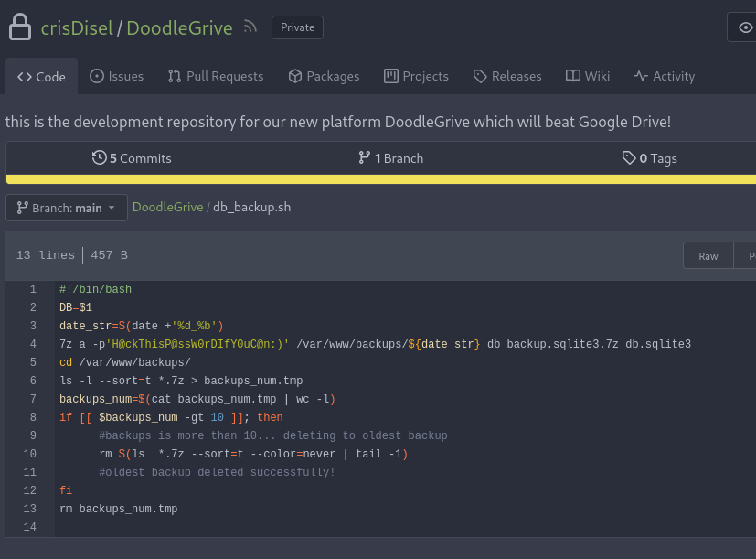Open the crisDisel owner profile link
The height and width of the screenshot is (559, 756).
click(77, 28)
